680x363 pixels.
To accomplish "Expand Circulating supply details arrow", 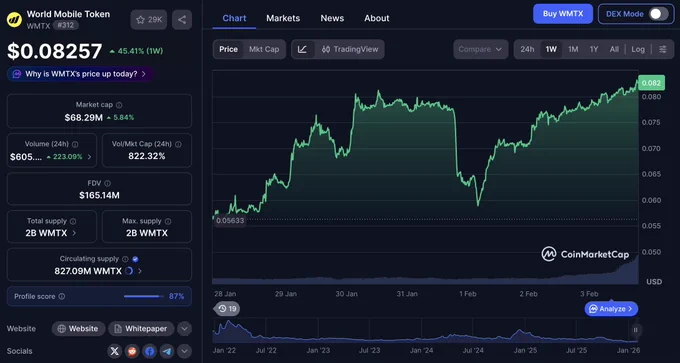I will click(x=139, y=271).
